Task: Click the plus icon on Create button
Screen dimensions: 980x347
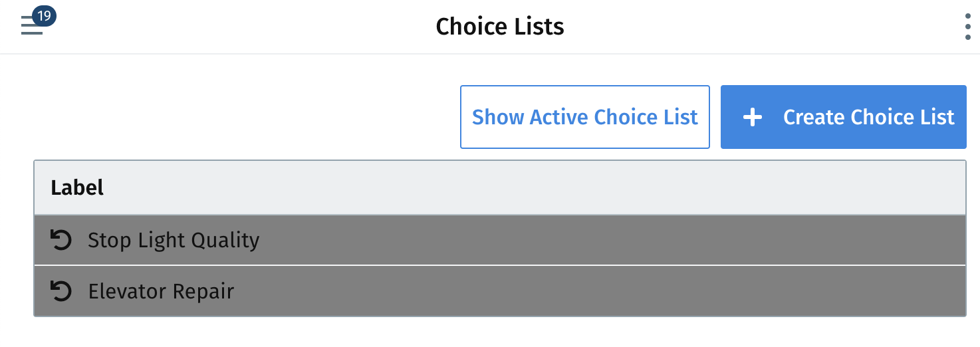Action: (752, 118)
